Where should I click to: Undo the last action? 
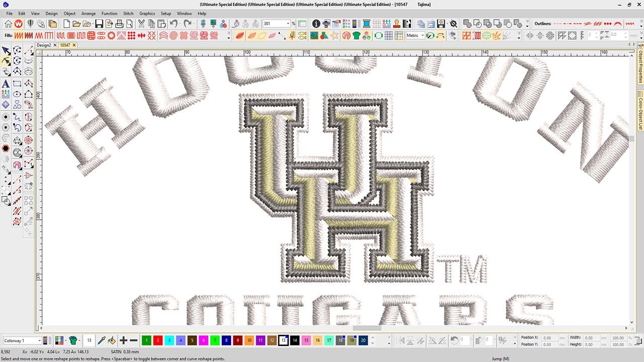coord(173,24)
